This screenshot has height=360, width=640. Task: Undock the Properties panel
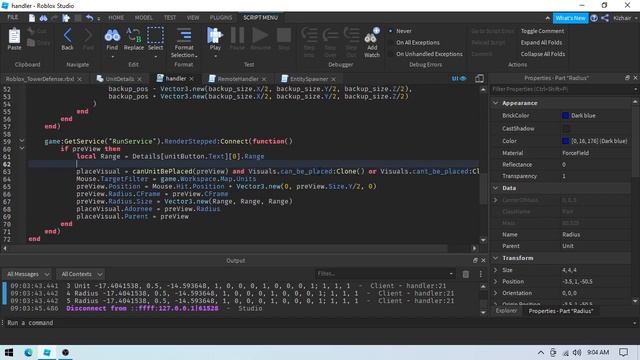(x=627, y=78)
